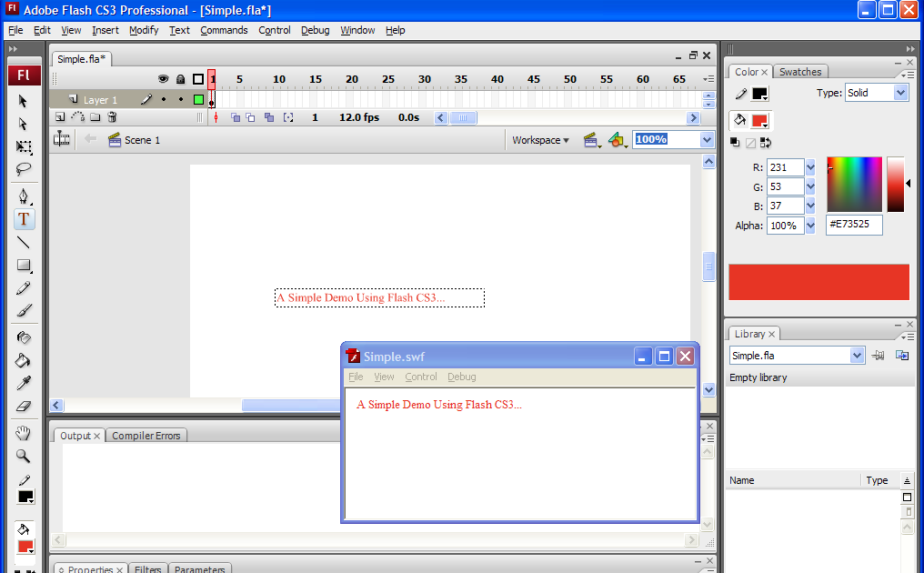Select the Pen tool
The width and height of the screenshot is (924, 573).
pyautogui.click(x=24, y=196)
